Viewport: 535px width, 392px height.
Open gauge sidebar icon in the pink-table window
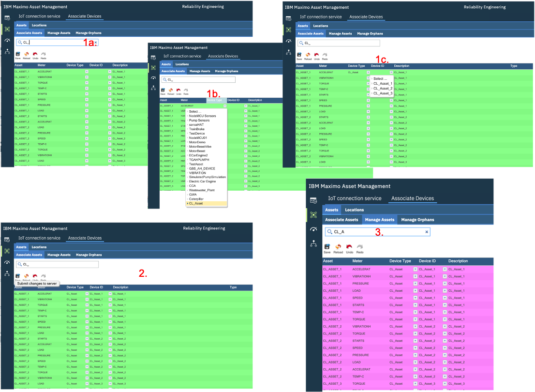(x=313, y=229)
